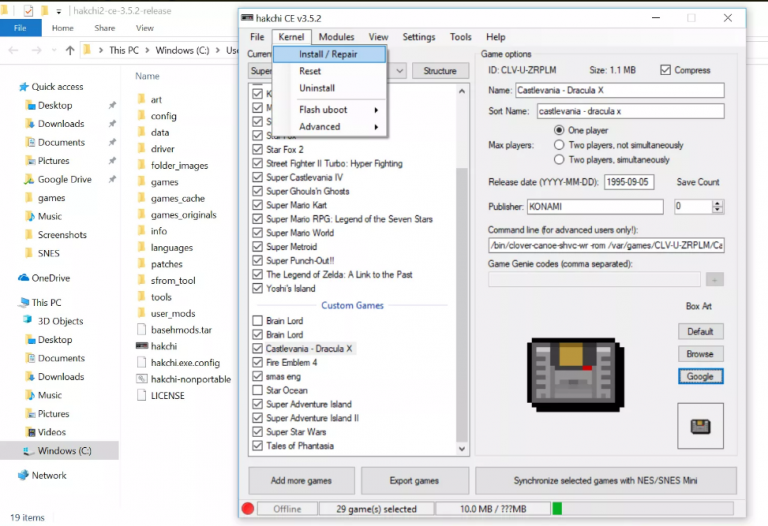Click the Network icon in sidebar
The image size is (768, 526).
point(24,475)
